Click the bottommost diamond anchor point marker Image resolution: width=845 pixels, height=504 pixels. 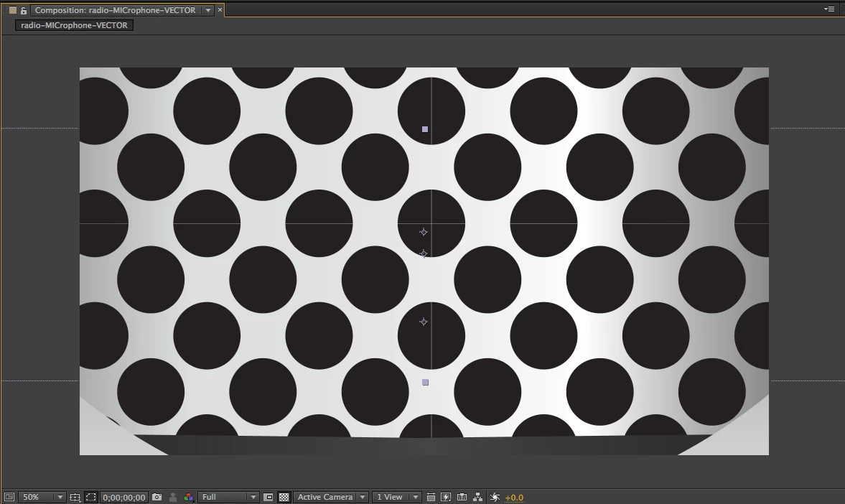coord(424,322)
